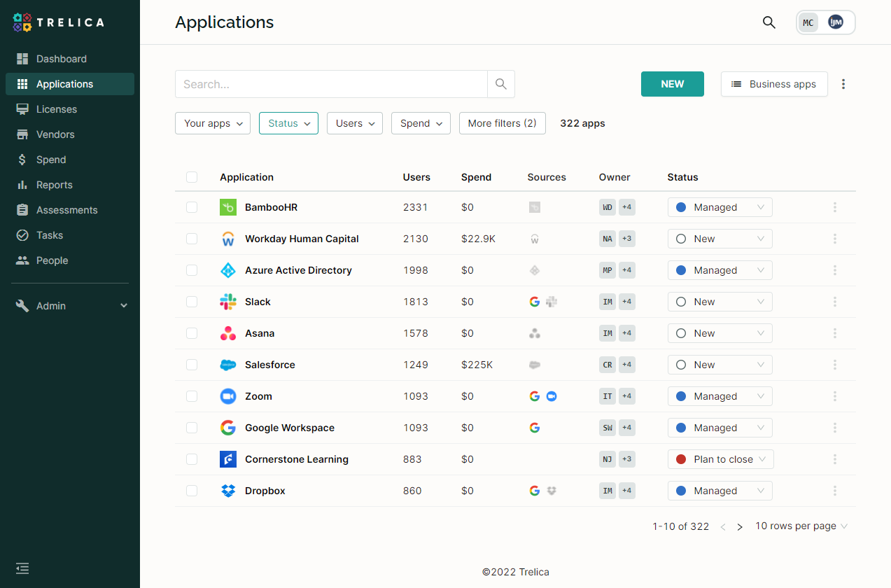Open the Users filter dropdown
Image resolution: width=891 pixels, height=588 pixels.
[x=355, y=123]
